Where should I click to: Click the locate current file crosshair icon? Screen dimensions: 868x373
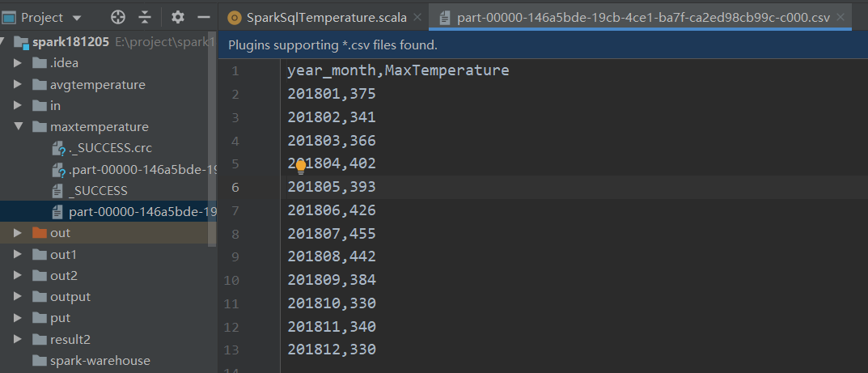pos(118,17)
